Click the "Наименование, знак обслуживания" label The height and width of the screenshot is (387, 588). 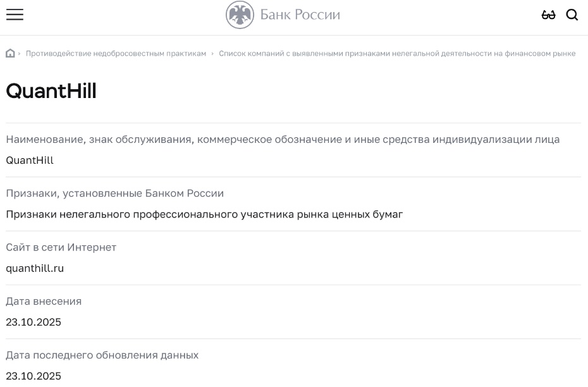click(x=283, y=139)
